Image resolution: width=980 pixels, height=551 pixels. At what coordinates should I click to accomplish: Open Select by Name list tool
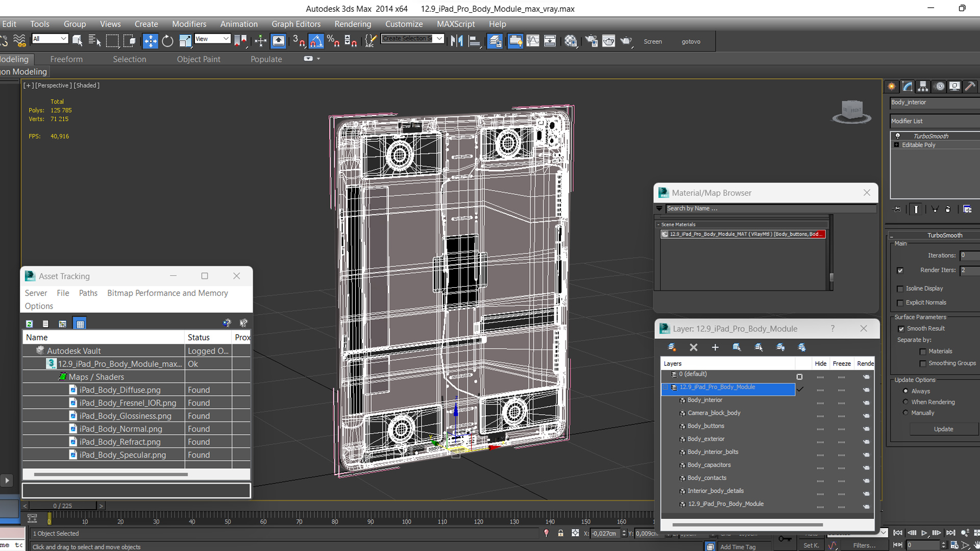(x=94, y=41)
